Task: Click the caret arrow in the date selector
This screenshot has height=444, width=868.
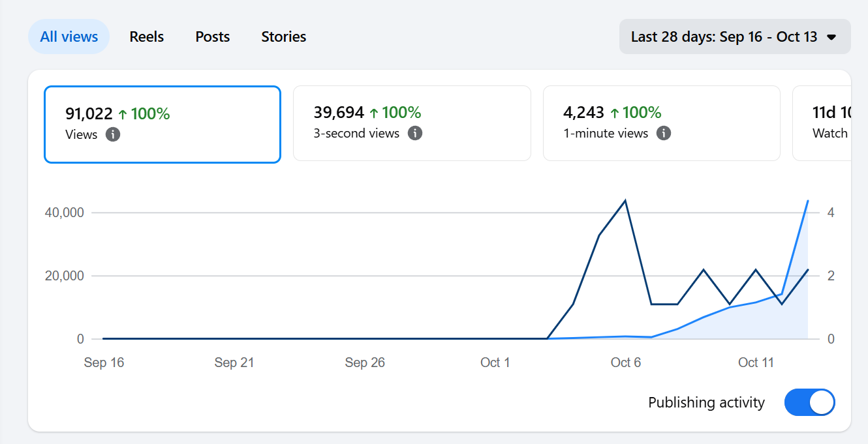Action: 831,37
